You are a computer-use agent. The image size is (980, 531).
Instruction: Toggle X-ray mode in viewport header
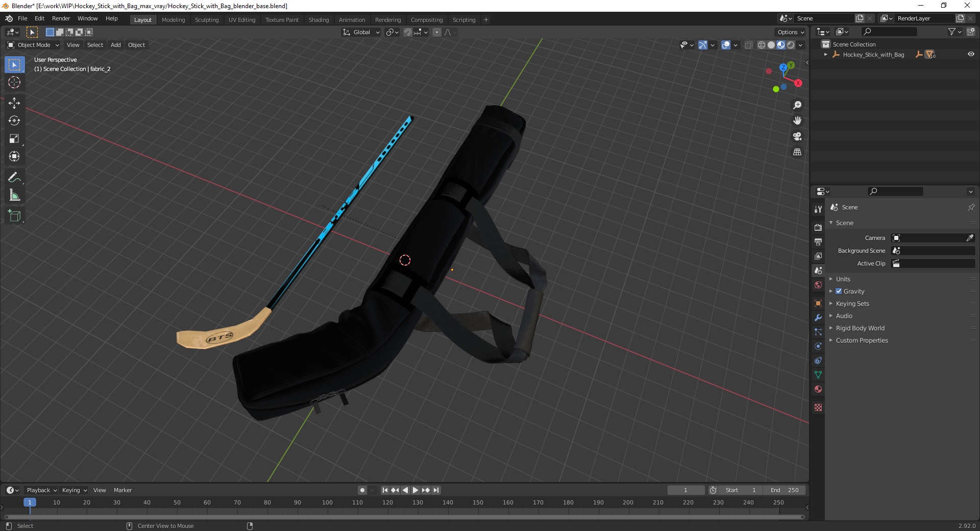(748, 45)
